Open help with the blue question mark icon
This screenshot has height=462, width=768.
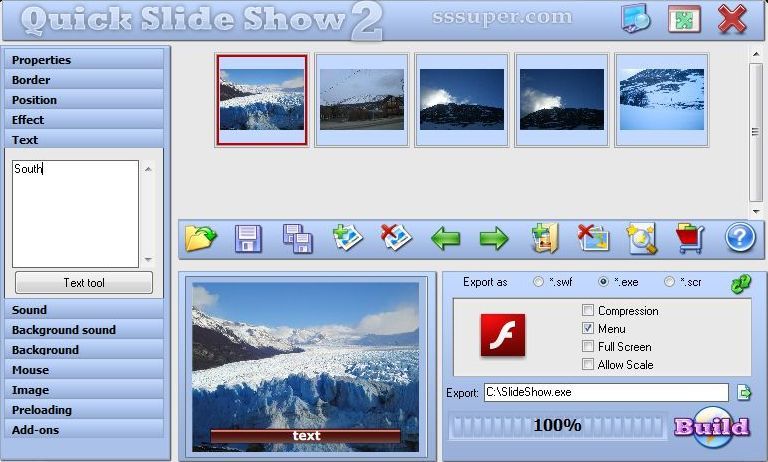click(740, 238)
